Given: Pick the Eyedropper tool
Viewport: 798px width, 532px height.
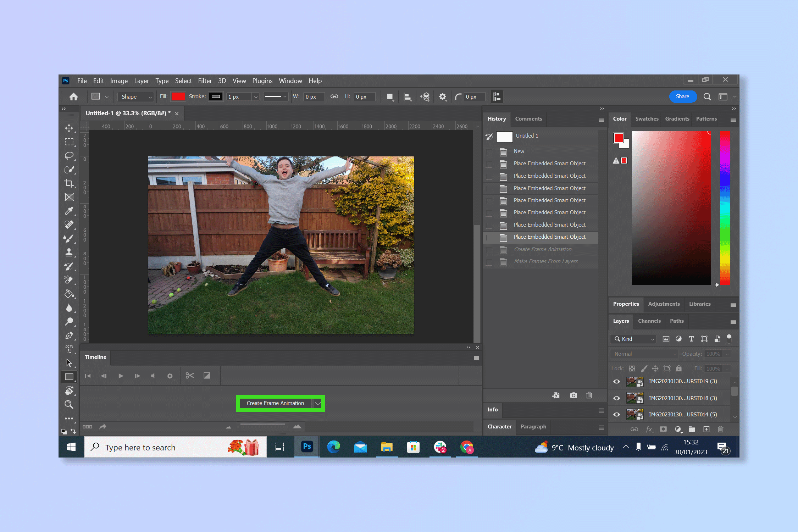Looking at the screenshot, I should [x=70, y=211].
